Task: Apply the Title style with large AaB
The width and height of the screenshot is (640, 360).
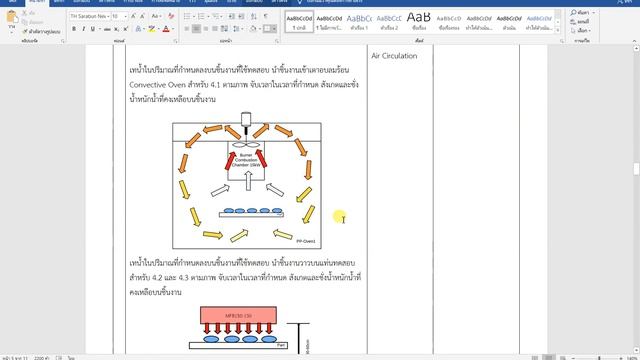Action: [419, 22]
